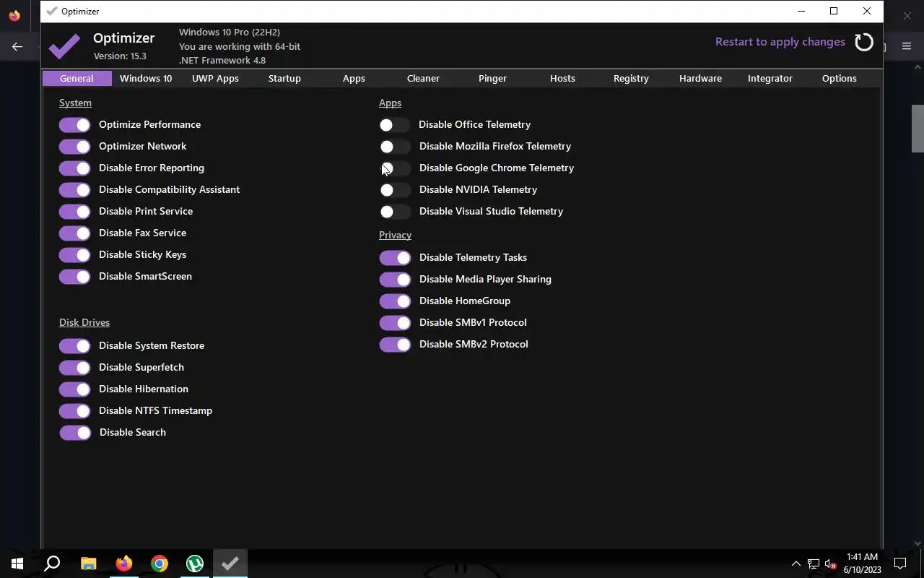Toggle Disable Superfetch switch
Image resolution: width=924 pixels, height=578 pixels.
(75, 368)
